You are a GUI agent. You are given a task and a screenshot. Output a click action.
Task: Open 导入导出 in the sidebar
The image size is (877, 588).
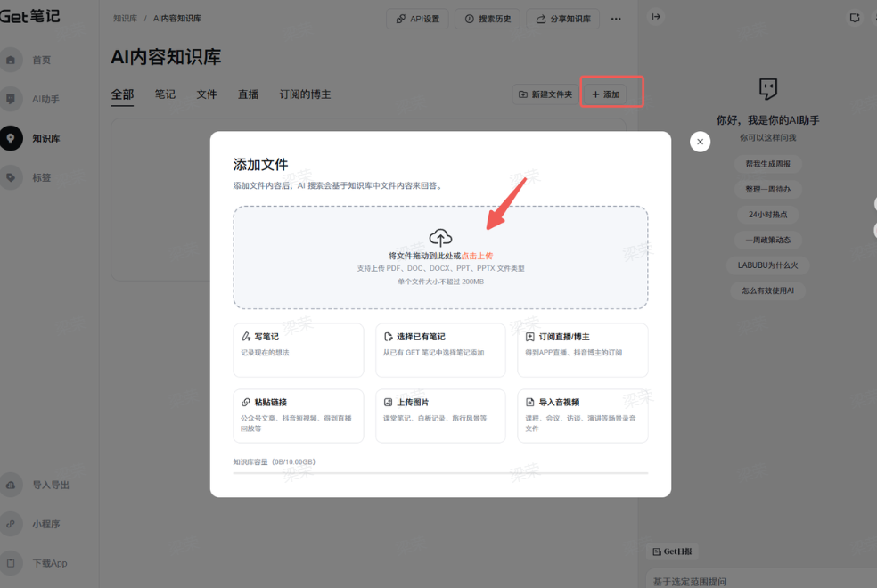pyautogui.click(x=50, y=485)
